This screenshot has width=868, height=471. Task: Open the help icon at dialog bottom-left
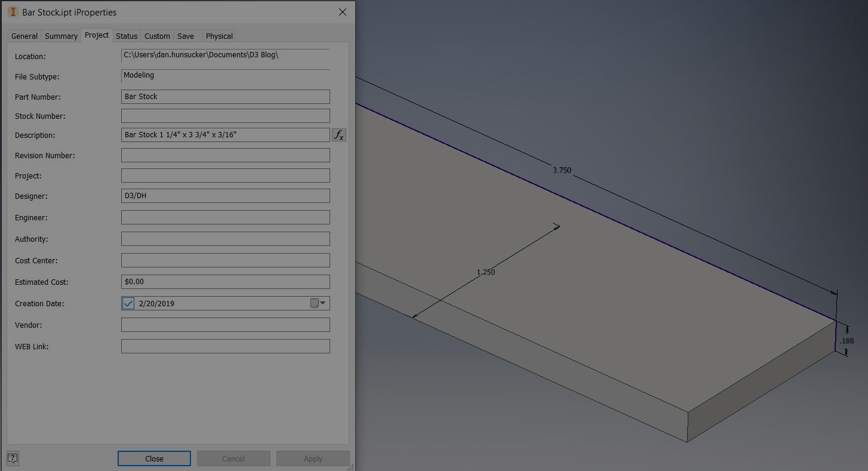point(13,458)
